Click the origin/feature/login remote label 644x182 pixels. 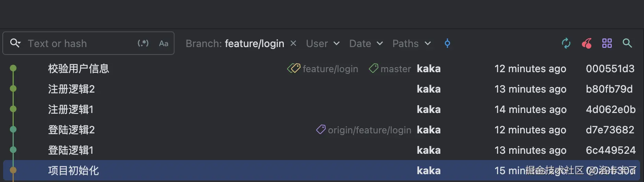(x=369, y=130)
